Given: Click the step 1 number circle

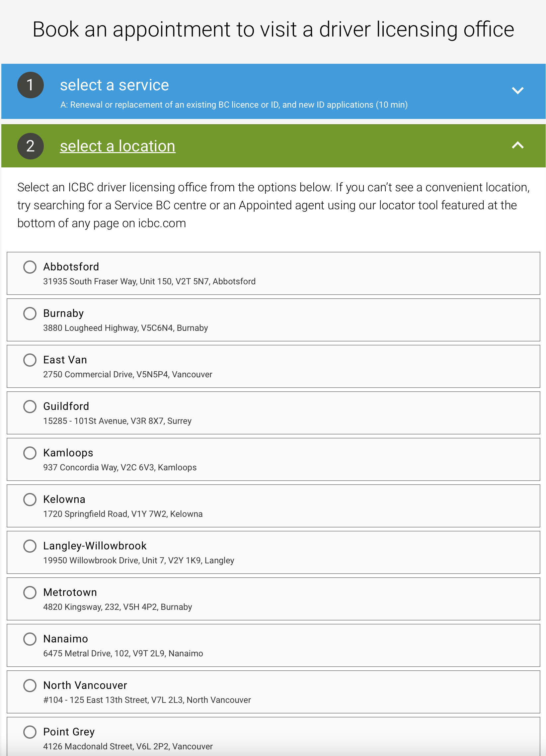Looking at the screenshot, I should [x=30, y=85].
